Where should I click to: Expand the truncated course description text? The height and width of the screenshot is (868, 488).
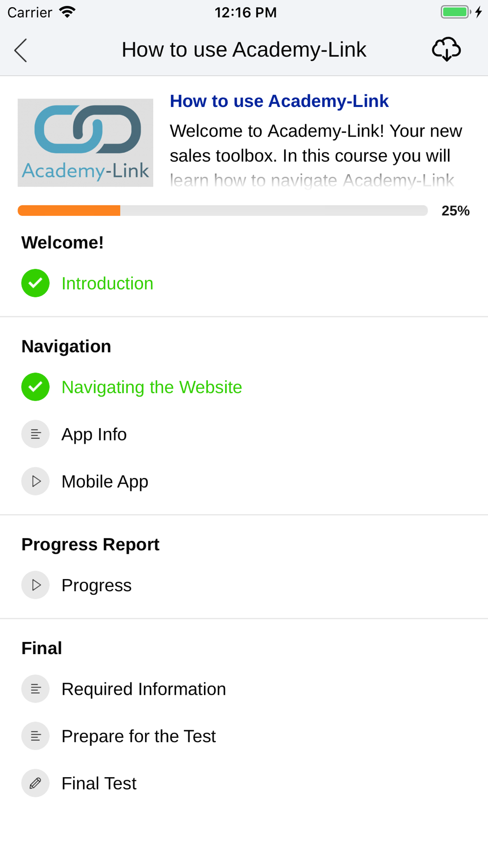pyautogui.click(x=316, y=156)
